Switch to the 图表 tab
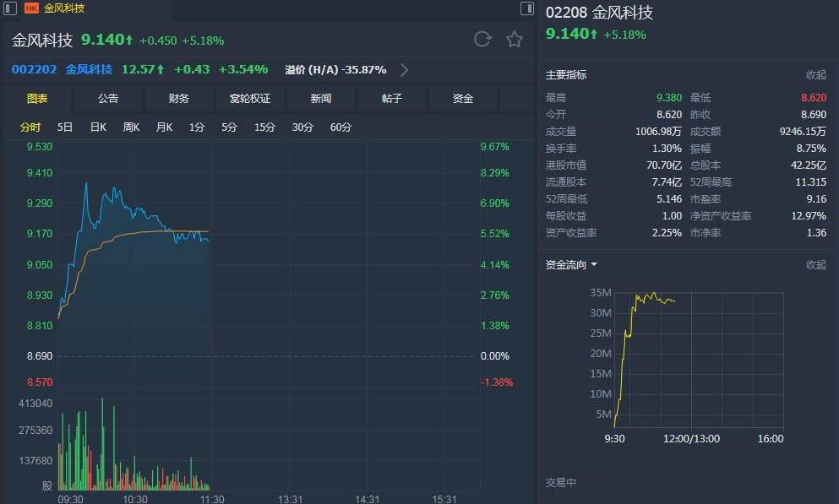The width and height of the screenshot is (839, 504). pos(37,98)
